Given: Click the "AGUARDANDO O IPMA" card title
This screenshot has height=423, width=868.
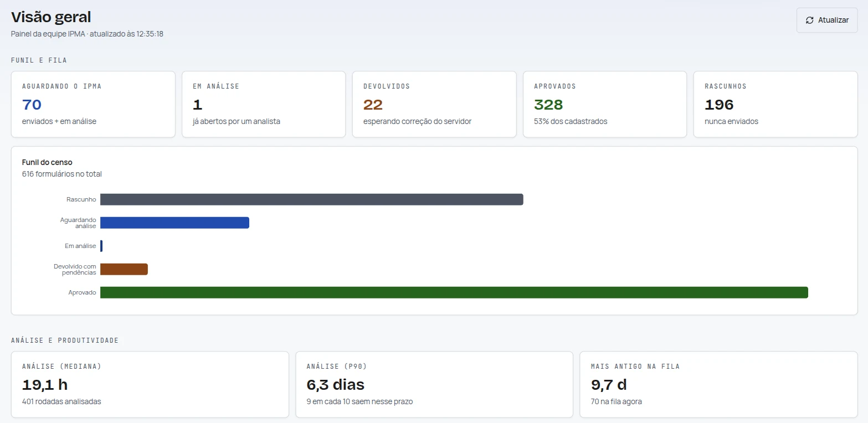Looking at the screenshot, I should pyautogui.click(x=61, y=86).
